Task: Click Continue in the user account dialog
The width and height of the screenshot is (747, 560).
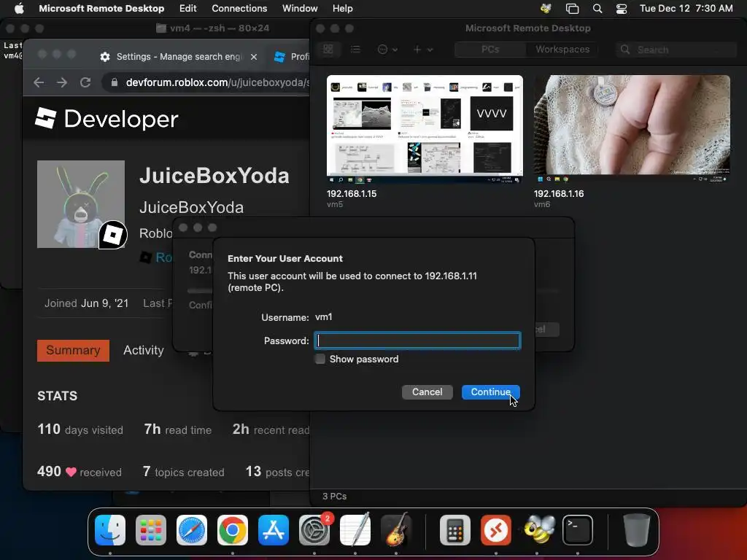Action: click(x=490, y=392)
